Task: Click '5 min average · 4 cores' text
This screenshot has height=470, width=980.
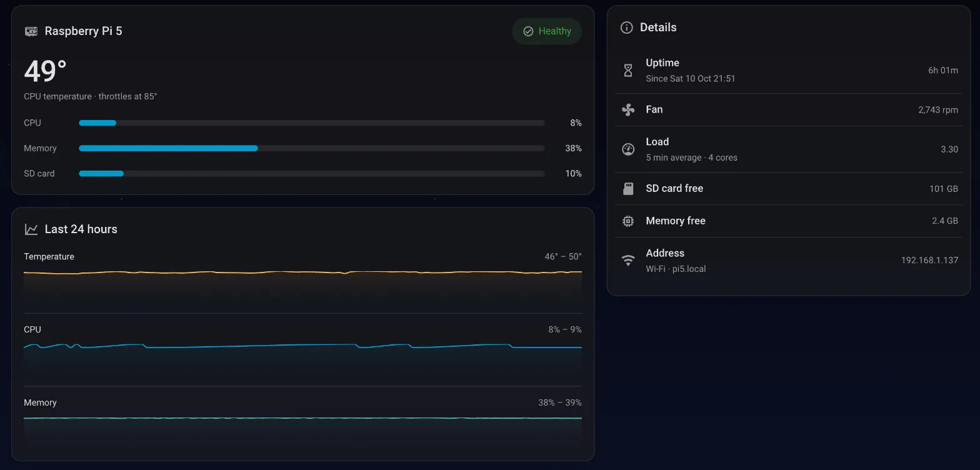Action: click(x=692, y=158)
